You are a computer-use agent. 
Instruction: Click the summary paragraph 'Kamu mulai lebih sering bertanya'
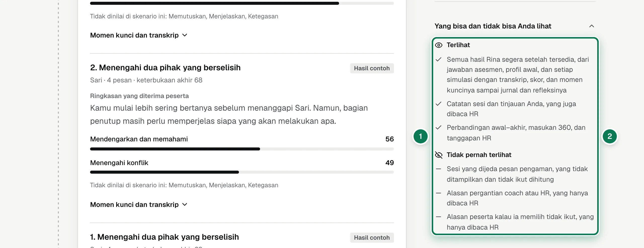(x=229, y=114)
